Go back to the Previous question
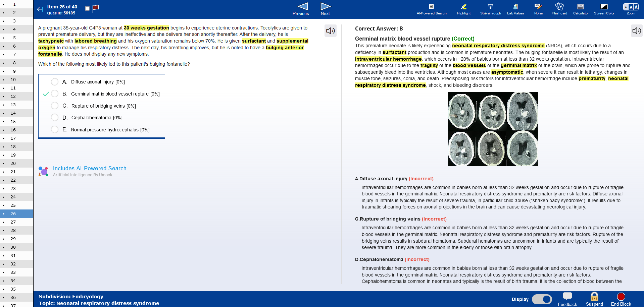The image size is (644, 307). point(301,9)
